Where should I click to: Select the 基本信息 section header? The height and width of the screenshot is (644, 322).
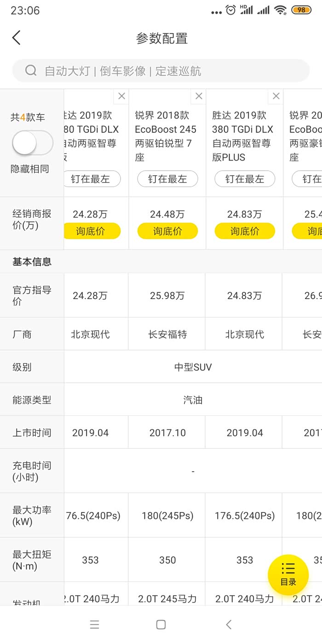pos(32,262)
